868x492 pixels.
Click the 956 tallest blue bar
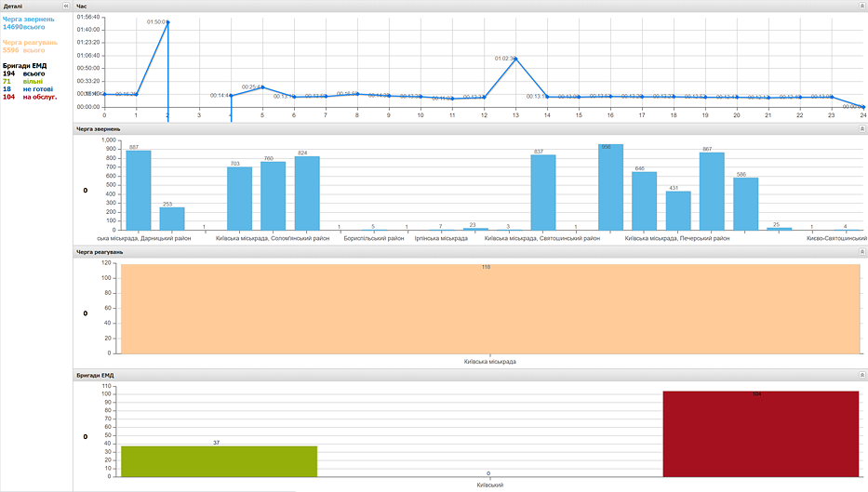coord(610,187)
